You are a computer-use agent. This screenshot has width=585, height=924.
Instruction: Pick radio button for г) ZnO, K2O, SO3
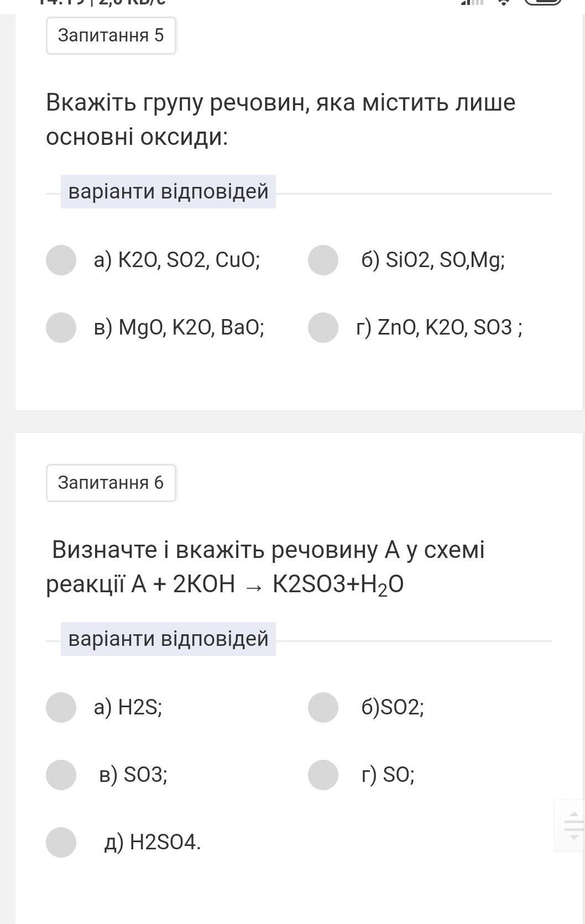[x=323, y=327]
